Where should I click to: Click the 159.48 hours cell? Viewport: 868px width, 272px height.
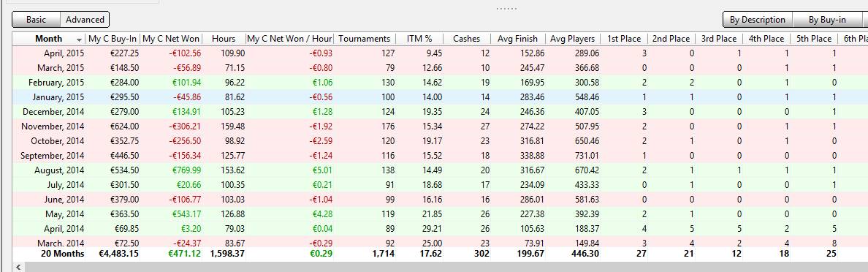pos(232,126)
